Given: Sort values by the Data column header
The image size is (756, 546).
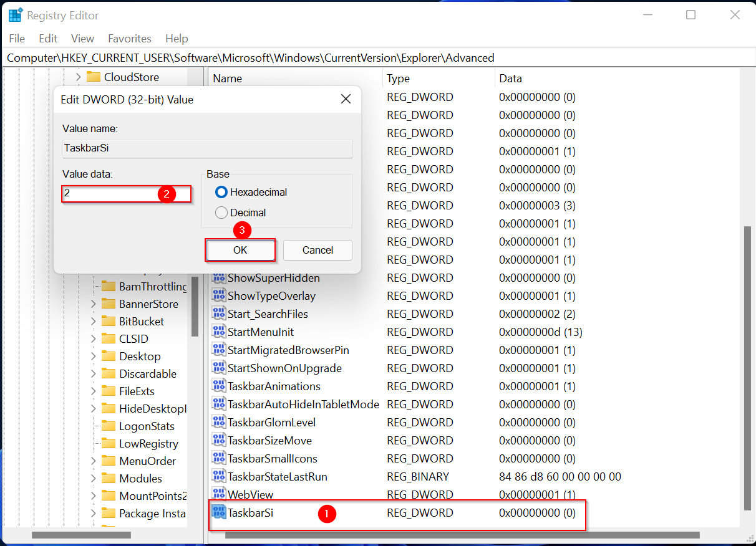Looking at the screenshot, I should [618, 79].
